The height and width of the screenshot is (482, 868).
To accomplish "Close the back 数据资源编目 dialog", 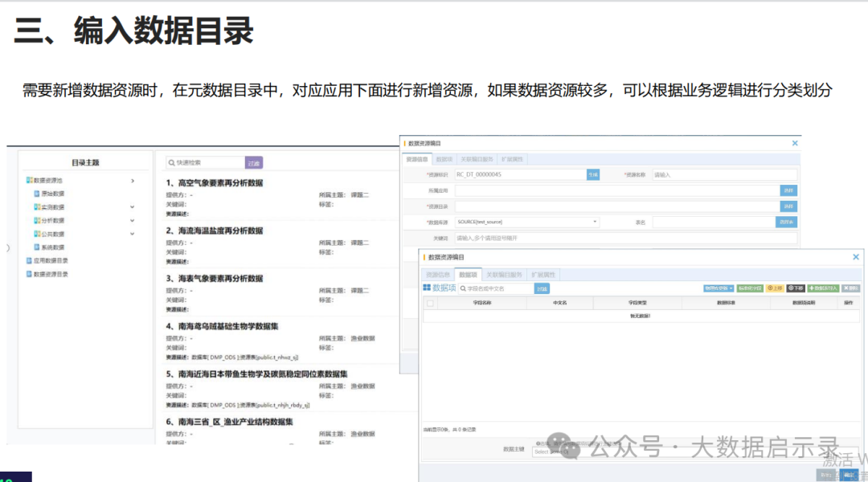I will click(x=795, y=143).
